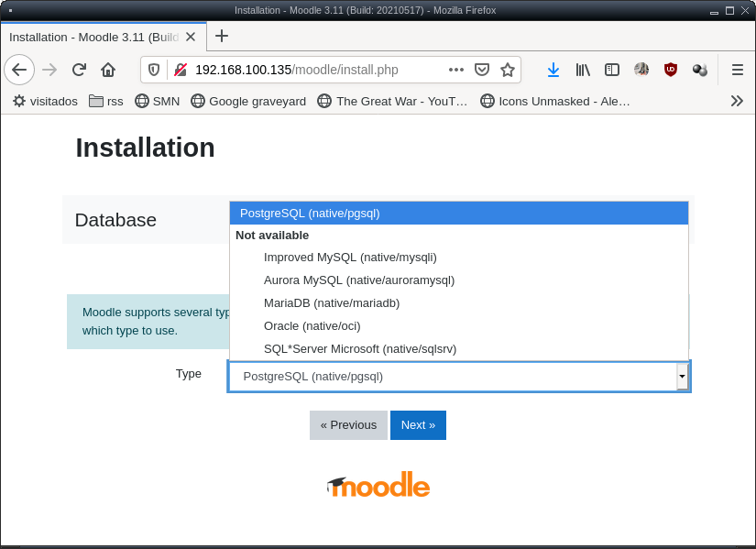756x549 pixels.
Task: Click the « Previous button
Action: pos(348,425)
